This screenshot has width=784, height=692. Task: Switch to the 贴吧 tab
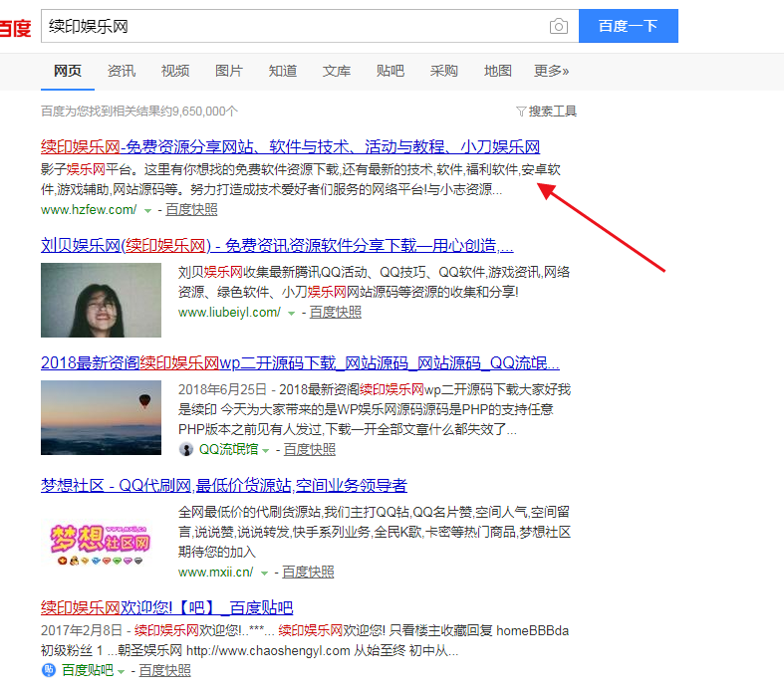point(391,71)
